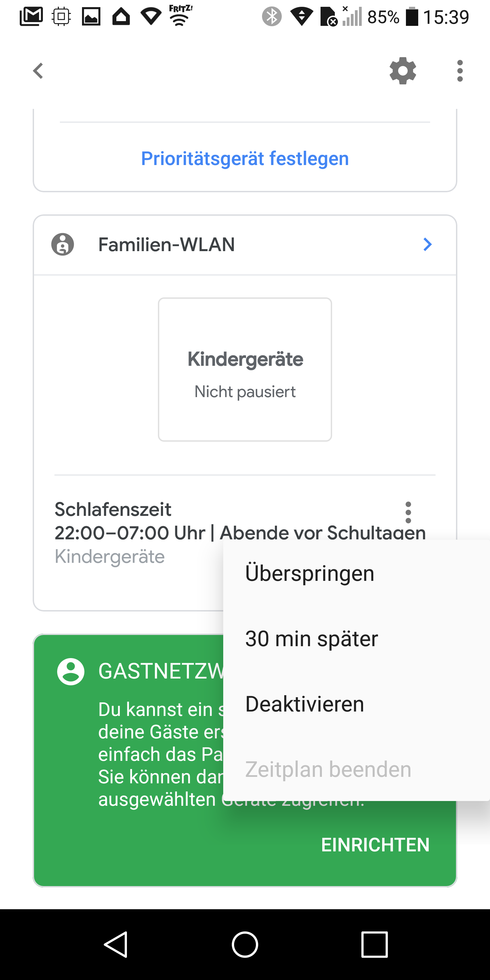490x980 pixels.
Task: Choose 30 min später in the menu
Action: click(312, 639)
